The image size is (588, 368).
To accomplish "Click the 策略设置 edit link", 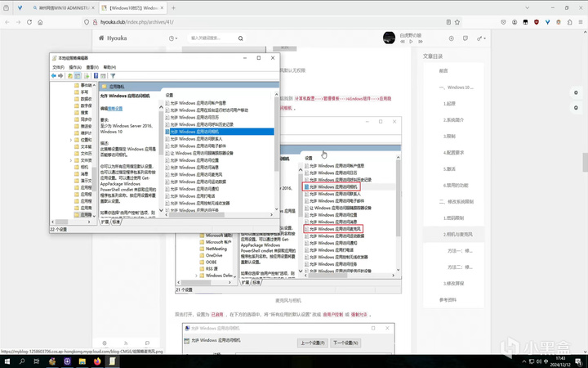I will pos(115,109).
